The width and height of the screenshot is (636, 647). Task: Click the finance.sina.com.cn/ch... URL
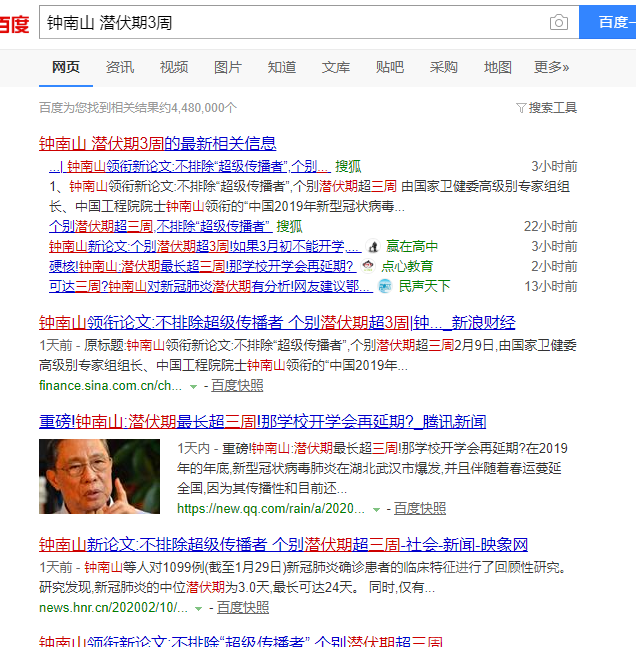[110, 386]
